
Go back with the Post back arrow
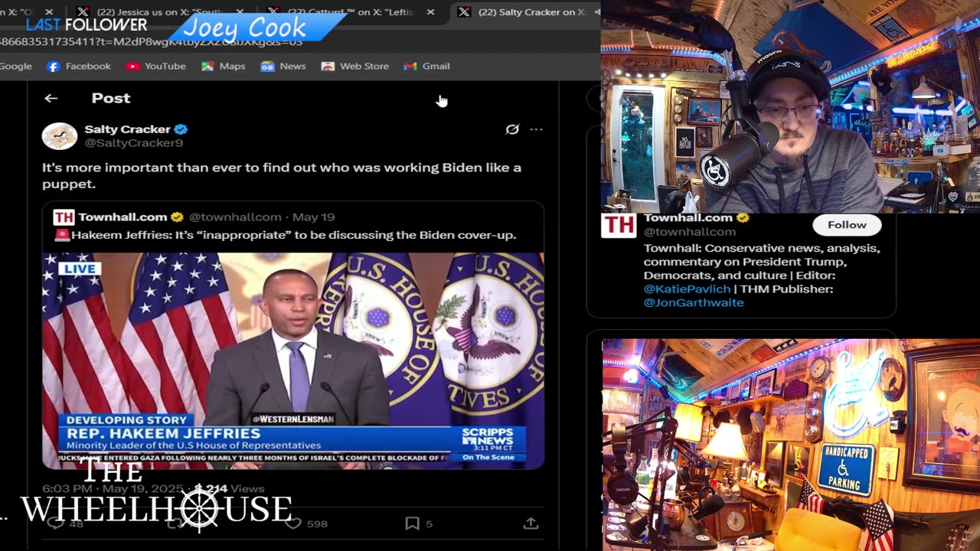[x=51, y=98]
